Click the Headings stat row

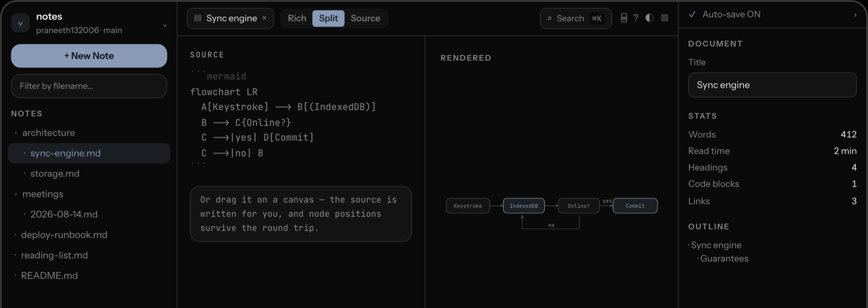pos(773,168)
